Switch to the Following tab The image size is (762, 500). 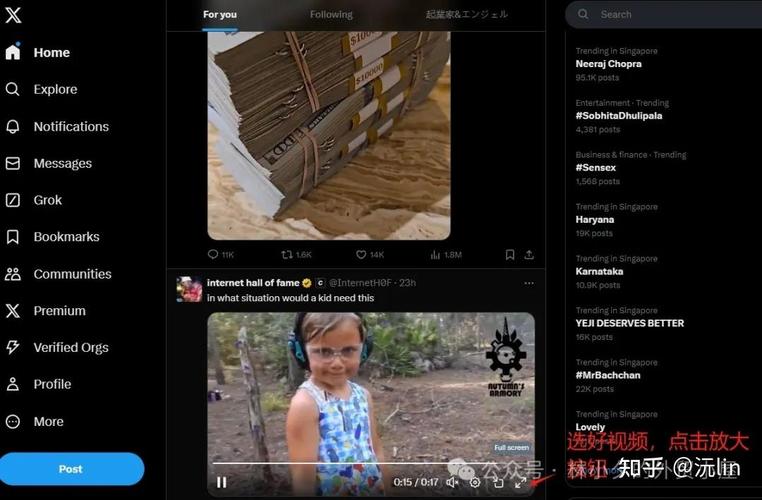point(331,15)
